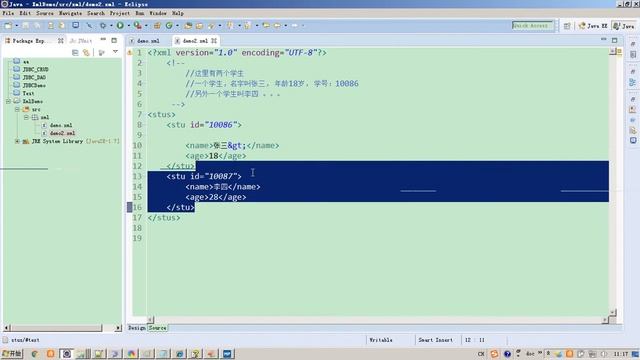Select demo2.xml in the project tree
Screen dimensions: 640x360
pyautogui.click(x=62, y=133)
